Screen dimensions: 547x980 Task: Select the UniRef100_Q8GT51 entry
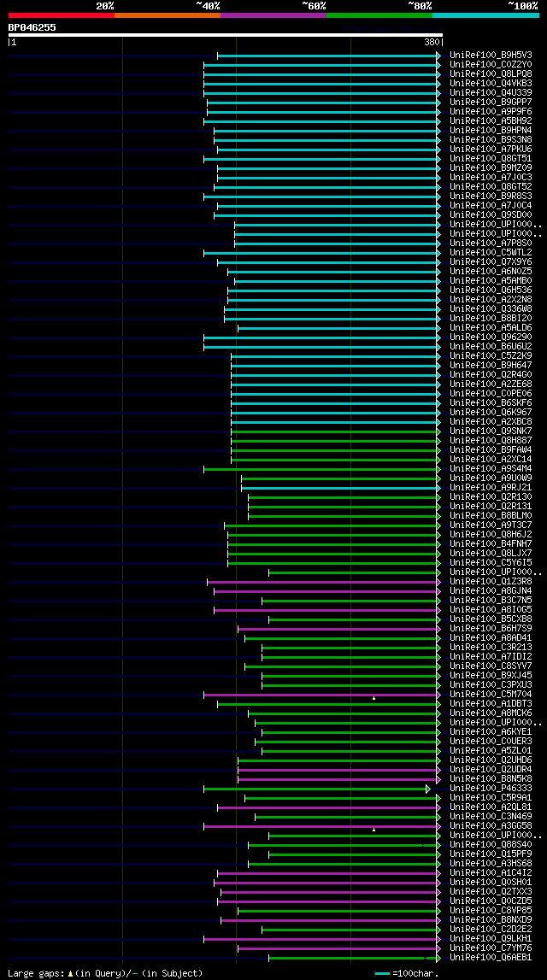click(x=491, y=158)
